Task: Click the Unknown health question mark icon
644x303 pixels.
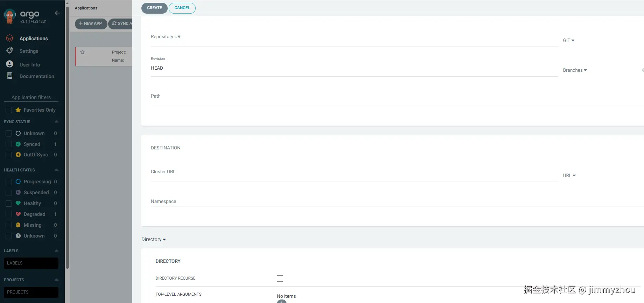Action: coord(18,236)
